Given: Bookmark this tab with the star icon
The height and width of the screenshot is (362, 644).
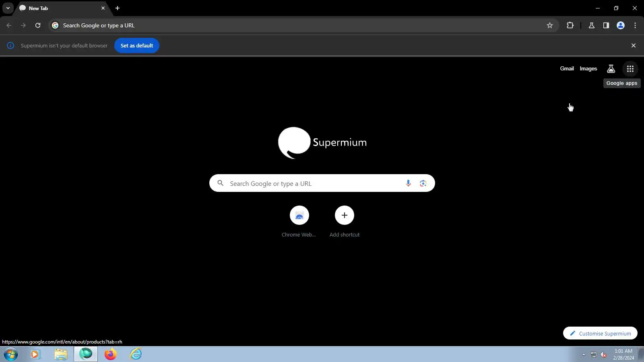Looking at the screenshot, I should [550, 25].
